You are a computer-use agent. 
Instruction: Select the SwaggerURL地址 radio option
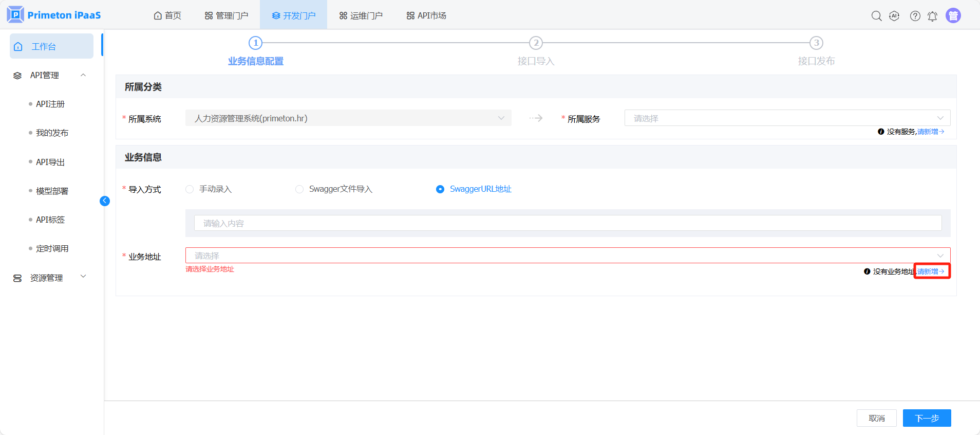coord(440,189)
